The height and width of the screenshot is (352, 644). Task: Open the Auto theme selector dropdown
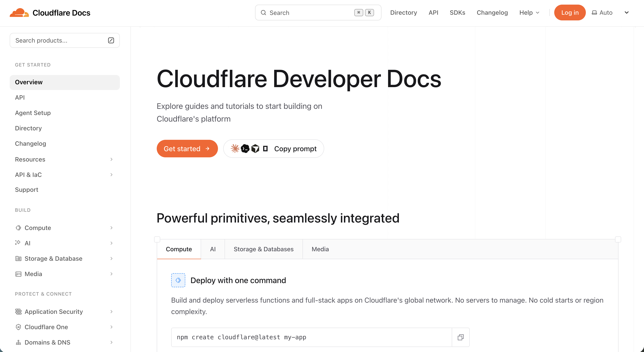coord(610,13)
